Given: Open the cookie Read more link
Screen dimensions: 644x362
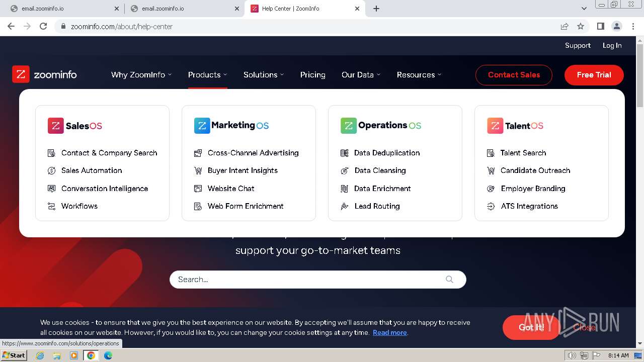Looking at the screenshot, I should click(389, 332).
